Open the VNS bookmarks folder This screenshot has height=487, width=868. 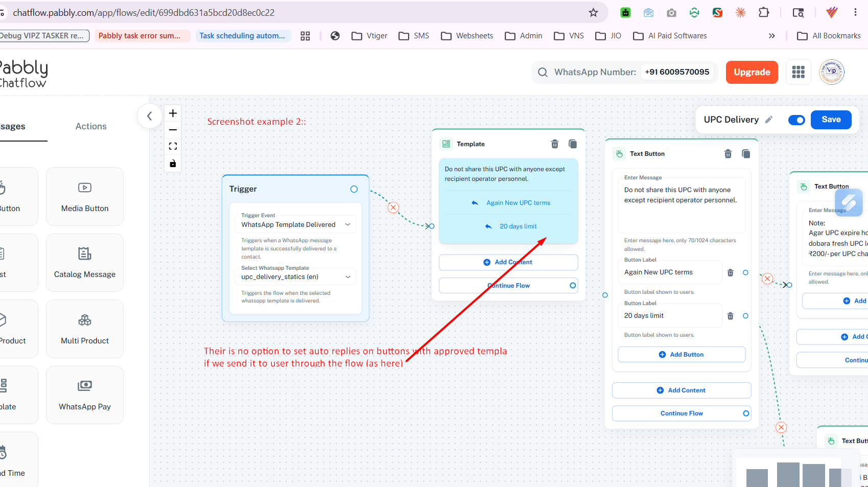click(x=569, y=36)
